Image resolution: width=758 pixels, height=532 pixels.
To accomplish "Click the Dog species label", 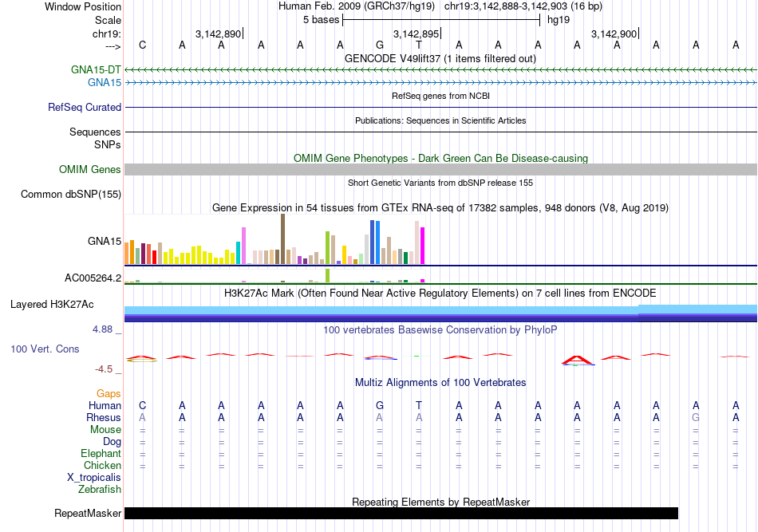I will (112, 442).
